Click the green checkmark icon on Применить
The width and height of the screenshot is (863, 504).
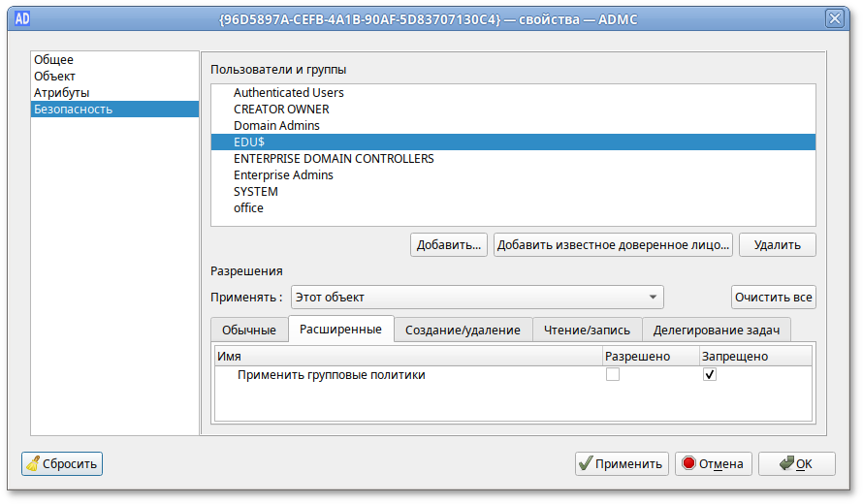586,463
